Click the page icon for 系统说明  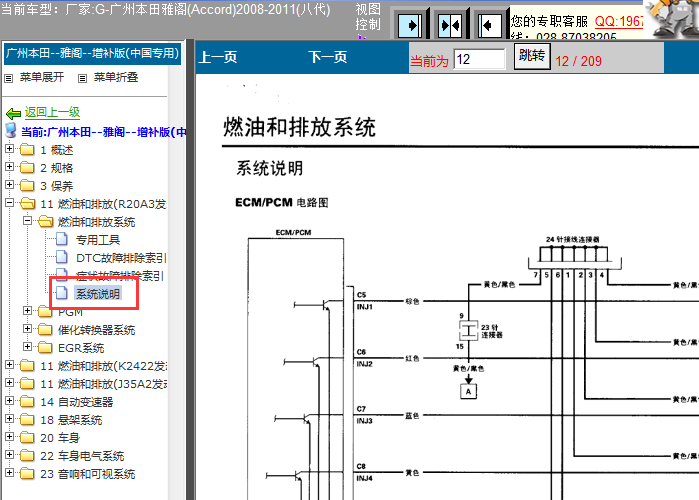[62, 293]
